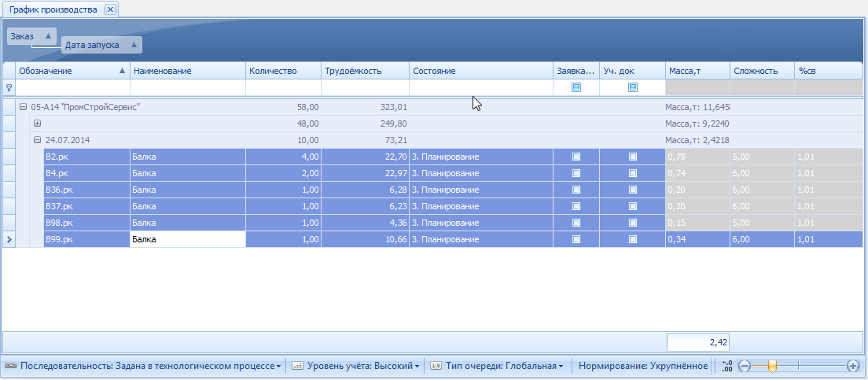The width and height of the screenshot is (868, 380).
Task: Click the Заявка column header
Action: pyautogui.click(x=576, y=71)
